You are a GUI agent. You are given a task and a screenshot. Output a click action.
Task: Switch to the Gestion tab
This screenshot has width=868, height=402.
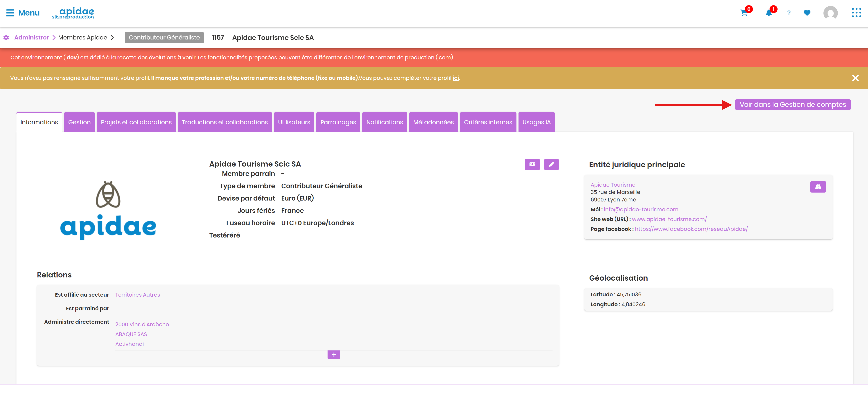point(79,122)
